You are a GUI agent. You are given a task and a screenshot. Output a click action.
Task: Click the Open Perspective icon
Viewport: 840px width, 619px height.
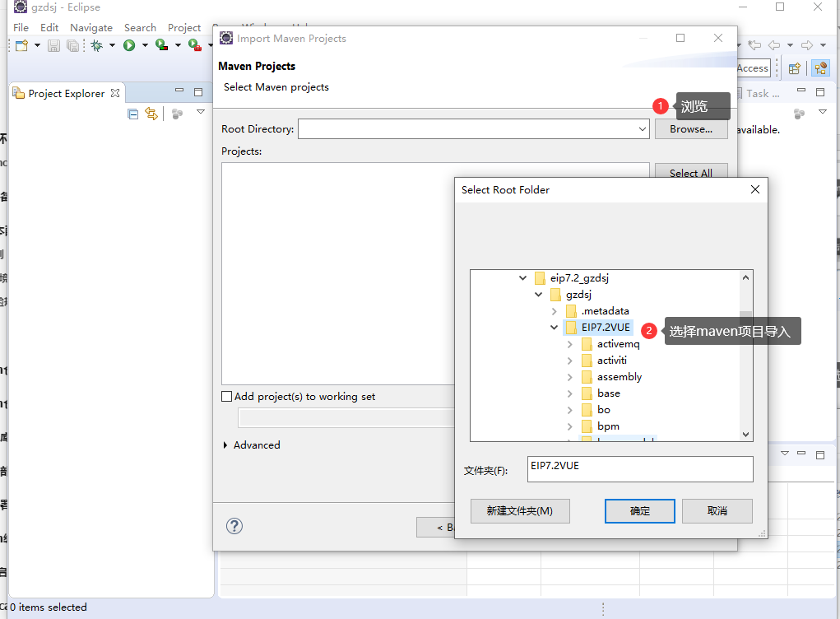795,68
